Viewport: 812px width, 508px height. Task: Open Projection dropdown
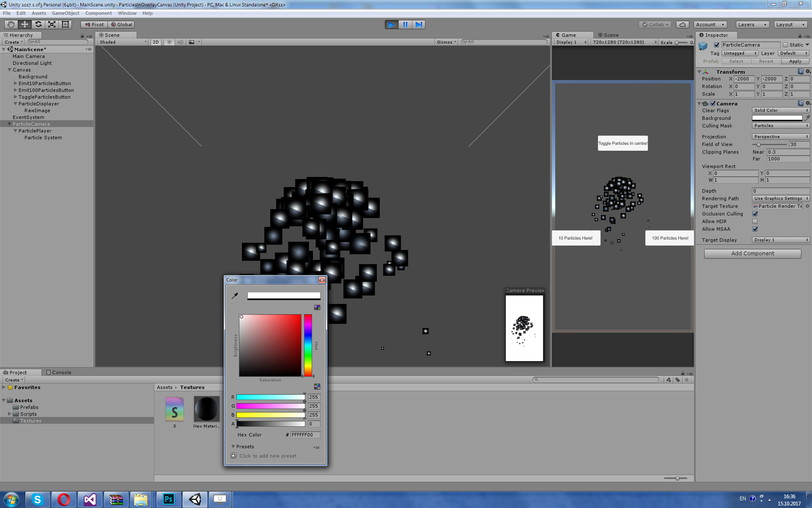pyautogui.click(x=781, y=137)
